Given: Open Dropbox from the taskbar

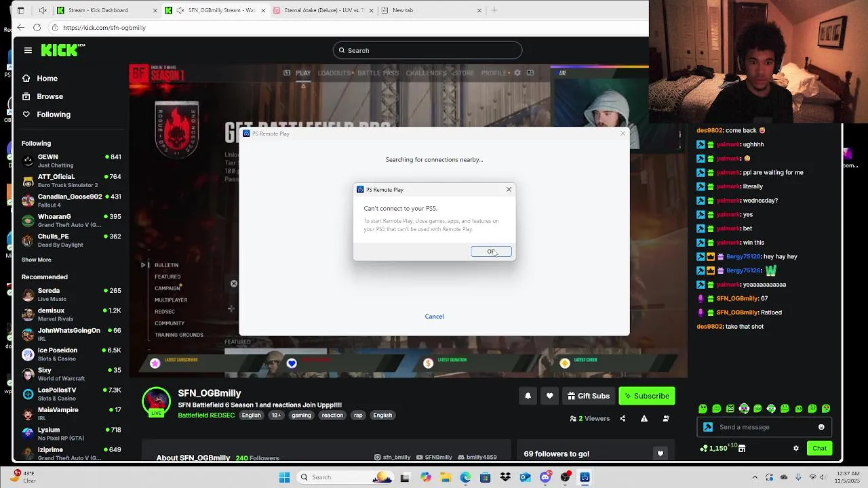Looking at the screenshot, I should pyautogui.click(x=505, y=477).
